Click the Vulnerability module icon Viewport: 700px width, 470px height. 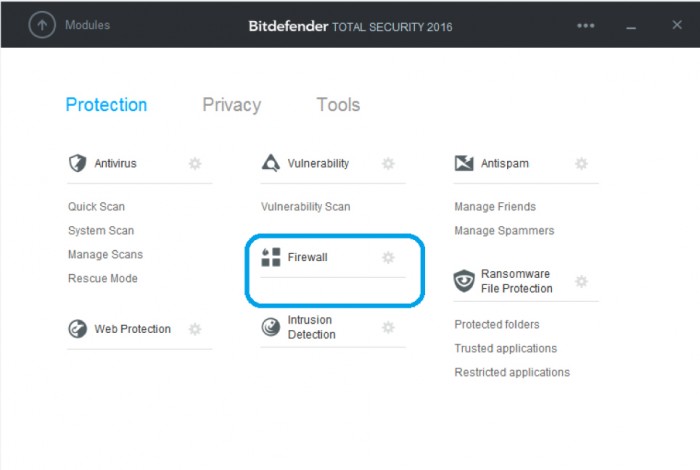[x=271, y=163]
